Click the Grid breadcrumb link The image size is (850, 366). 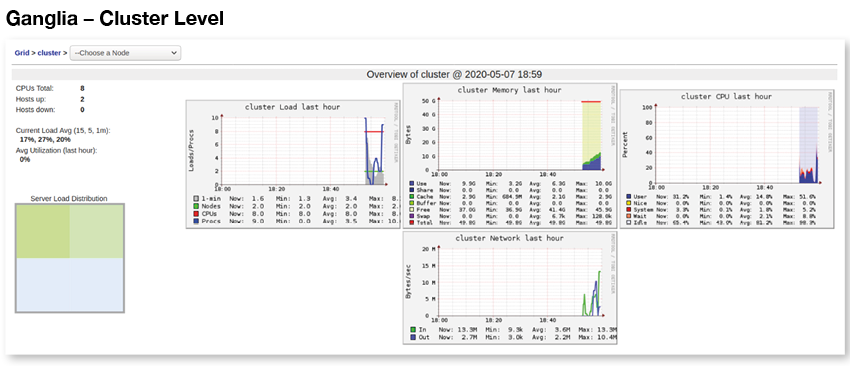(22, 53)
